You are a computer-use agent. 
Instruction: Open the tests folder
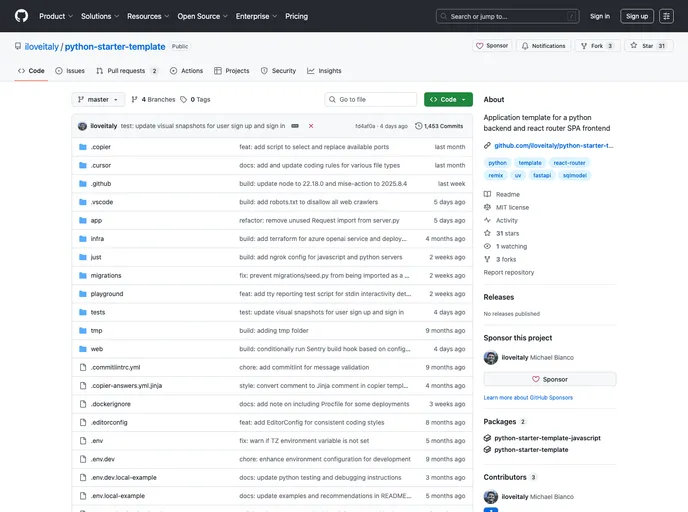pyautogui.click(x=97, y=312)
